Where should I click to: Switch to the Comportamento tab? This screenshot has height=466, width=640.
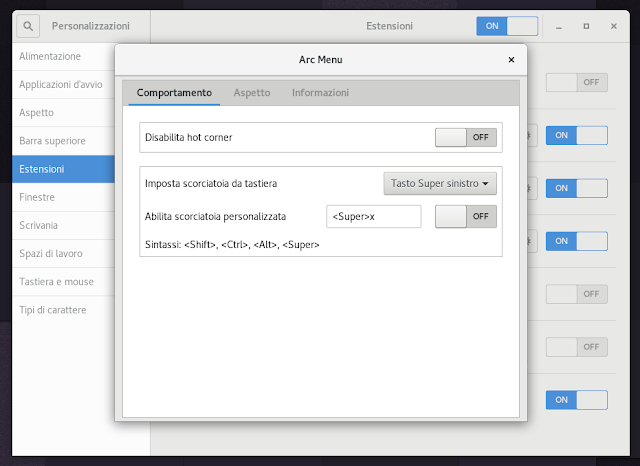tap(174, 93)
